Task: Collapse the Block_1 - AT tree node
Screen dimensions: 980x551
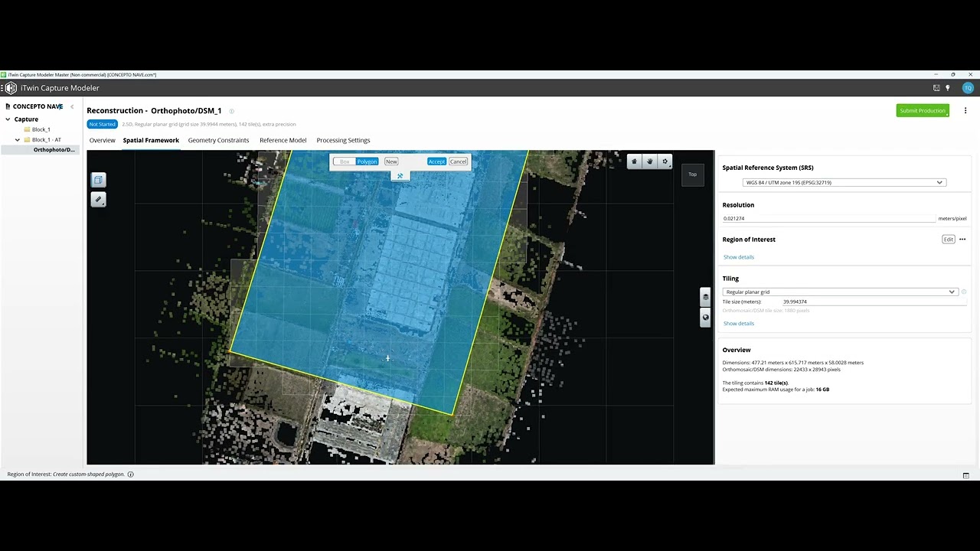Action: [x=18, y=140]
